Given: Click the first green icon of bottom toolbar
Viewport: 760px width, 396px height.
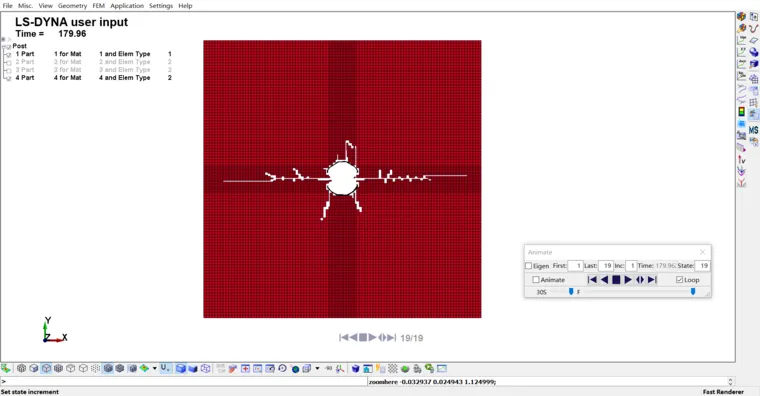Looking at the screenshot, I should [x=6, y=368].
